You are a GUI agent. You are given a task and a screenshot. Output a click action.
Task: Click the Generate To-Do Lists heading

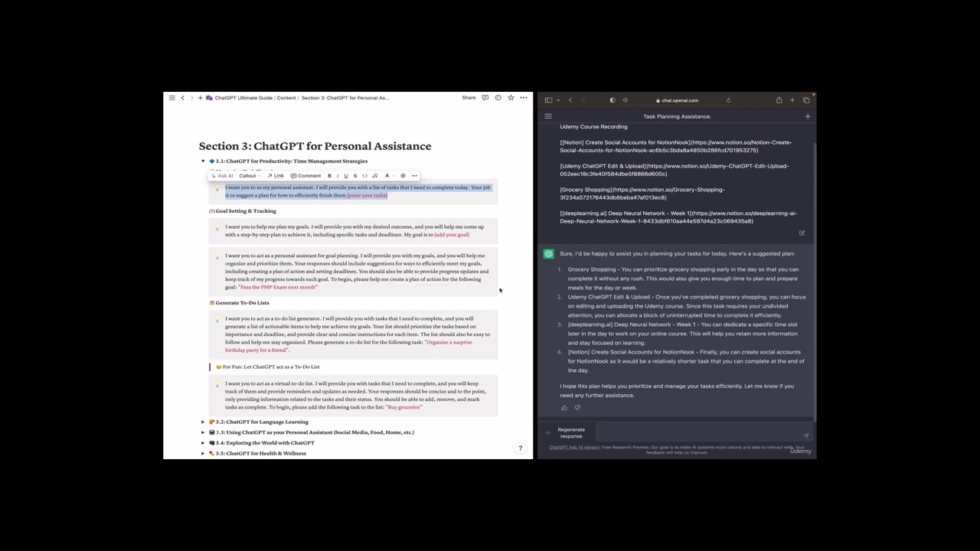(242, 303)
